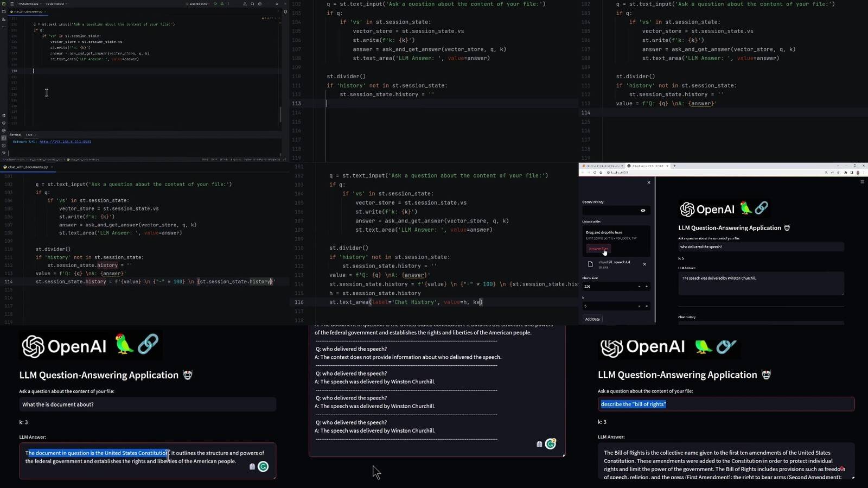Click 'What the is document about?' input

[148, 404]
